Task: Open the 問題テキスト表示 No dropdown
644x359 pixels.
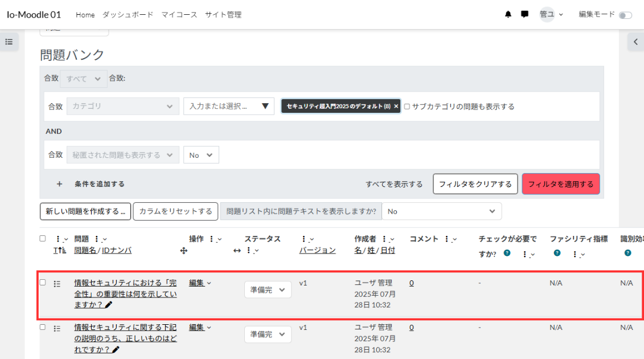Action: point(441,211)
